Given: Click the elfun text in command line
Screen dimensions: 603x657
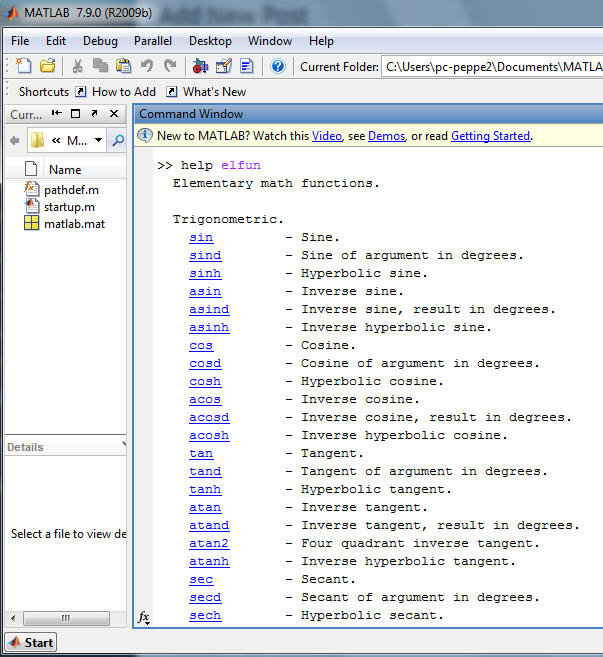Looking at the screenshot, I should (x=241, y=166).
